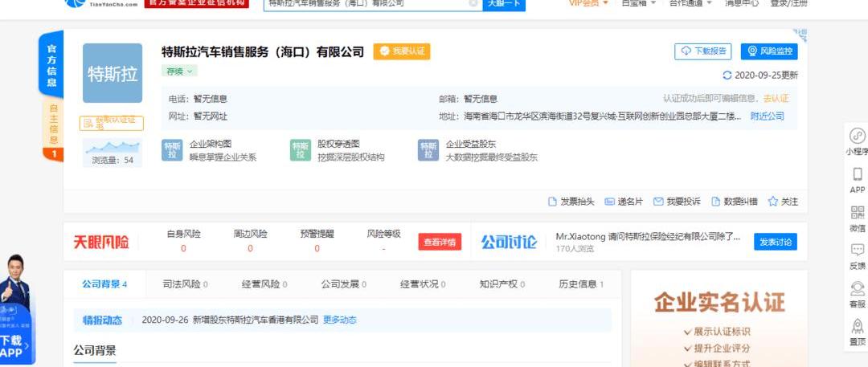The width and height of the screenshot is (868, 367).
Task: Click 获取认证证书 button under logo
Action: click(x=112, y=124)
